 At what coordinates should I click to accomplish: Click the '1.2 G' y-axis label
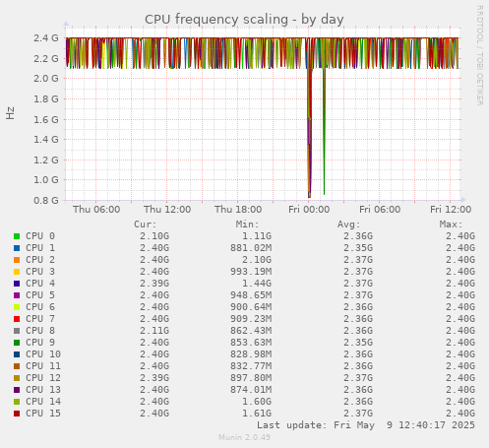(46, 160)
